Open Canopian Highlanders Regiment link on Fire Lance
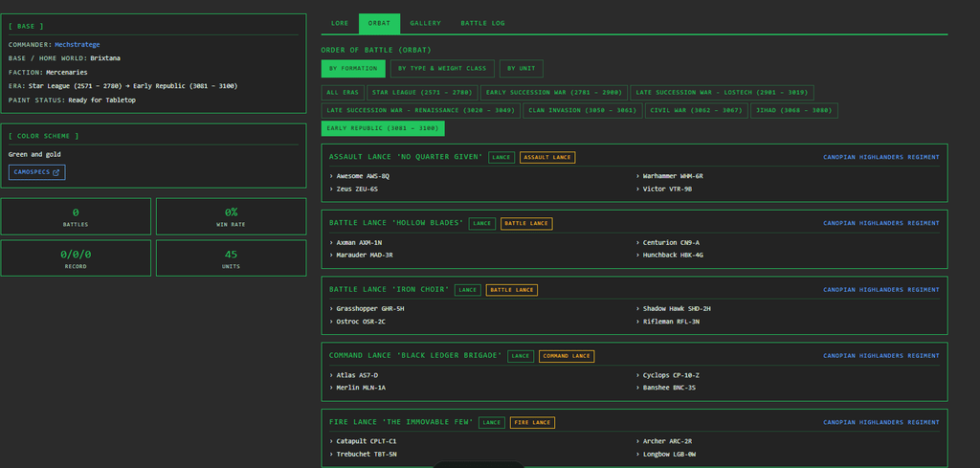The width and height of the screenshot is (980, 468). (880, 422)
